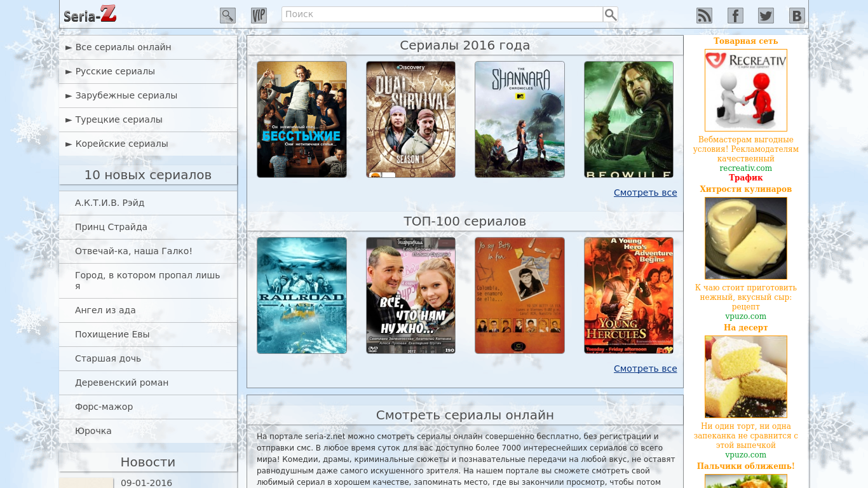Screen dimensions: 868x488
Task: Click the Сериалы 2016 года heading
Action: click(465, 45)
